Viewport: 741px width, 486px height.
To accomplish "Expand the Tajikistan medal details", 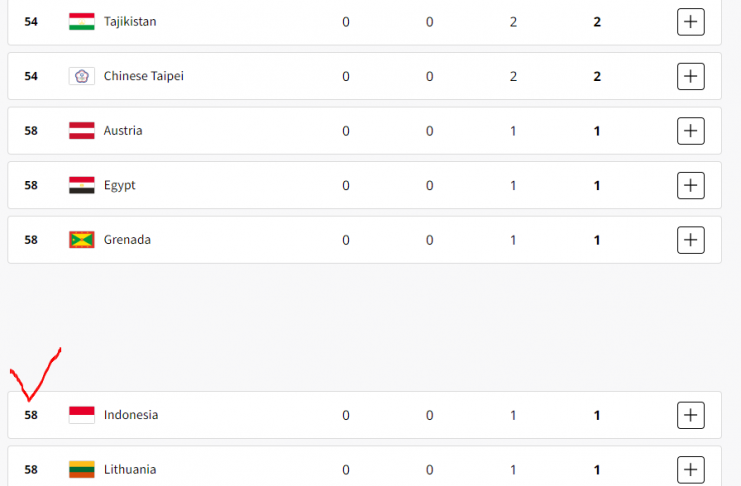I will (691, 21).
